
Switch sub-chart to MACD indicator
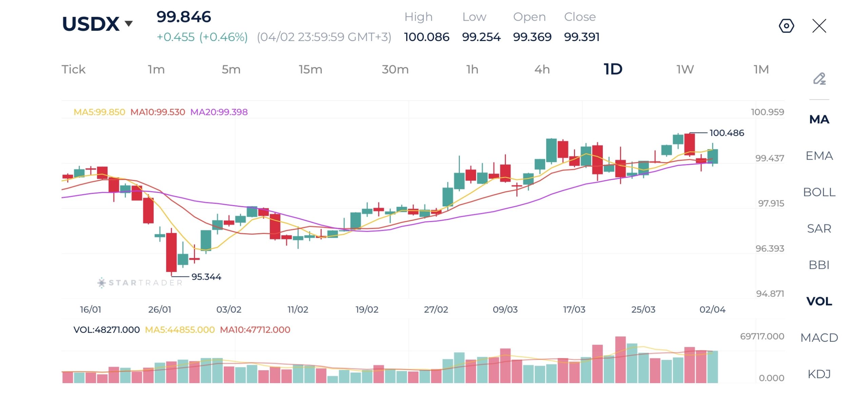tap(819, 338)
